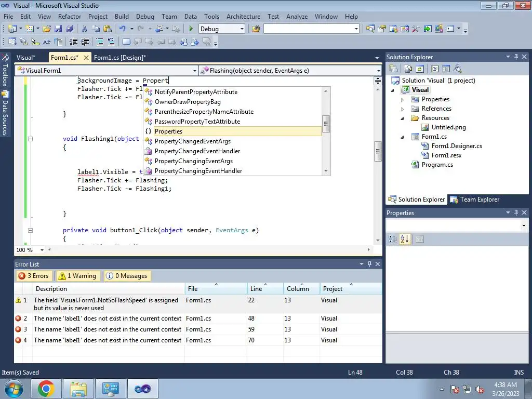Sort Error List by Project column

pos(351,289)
